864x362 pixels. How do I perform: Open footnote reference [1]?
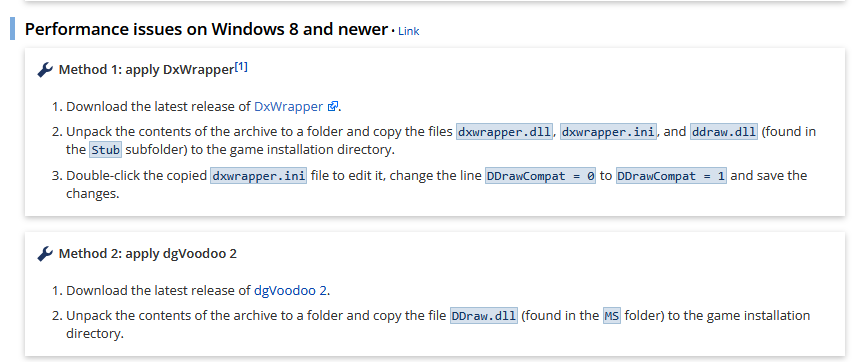(241, 67)
